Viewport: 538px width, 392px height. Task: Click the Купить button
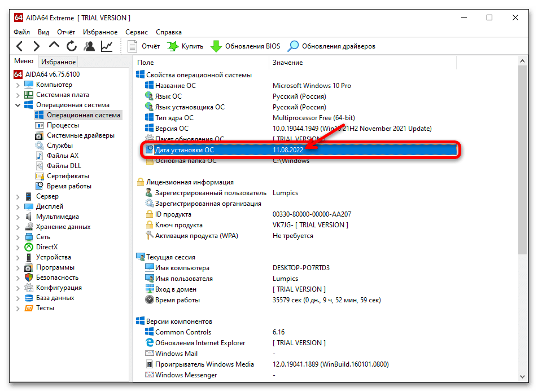click(x=185, y=46)
